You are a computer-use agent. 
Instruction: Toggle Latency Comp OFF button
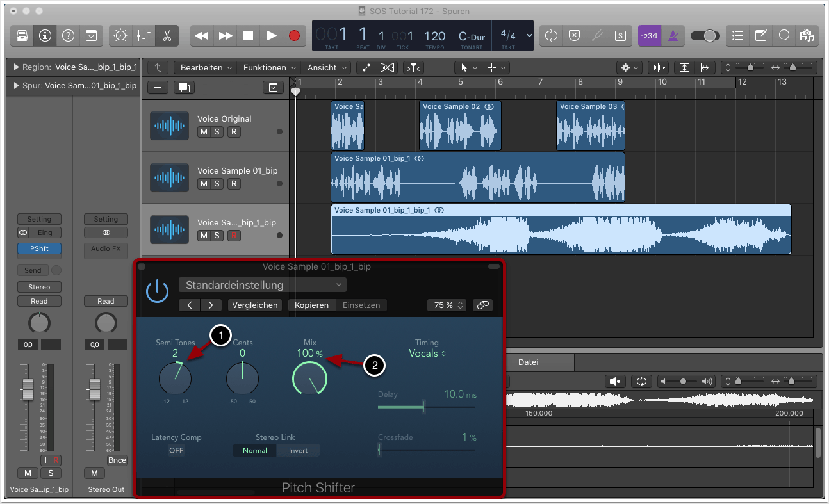pos(176,450)
